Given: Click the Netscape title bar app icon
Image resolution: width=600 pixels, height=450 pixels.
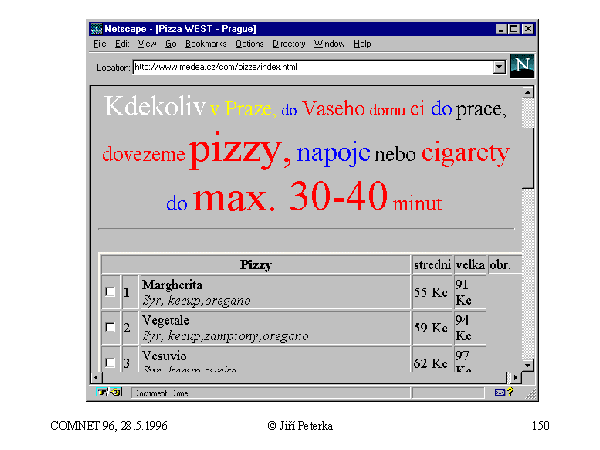Looking at the screenshot, I should (x=96, y=29).
